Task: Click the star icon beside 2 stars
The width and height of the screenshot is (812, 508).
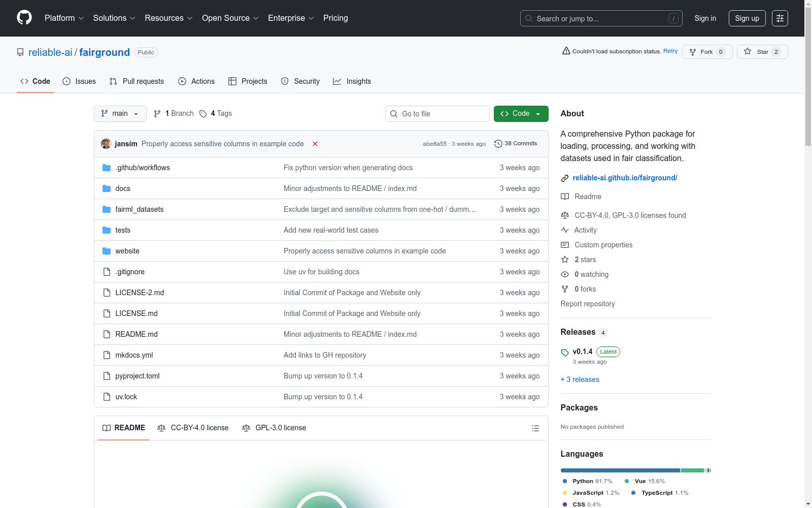Action: [565, 260]
